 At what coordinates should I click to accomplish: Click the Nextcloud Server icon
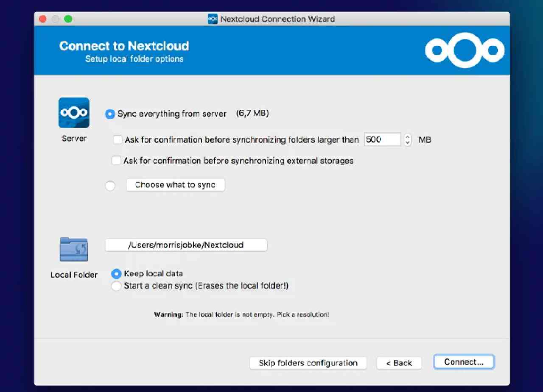pos(74,113)
